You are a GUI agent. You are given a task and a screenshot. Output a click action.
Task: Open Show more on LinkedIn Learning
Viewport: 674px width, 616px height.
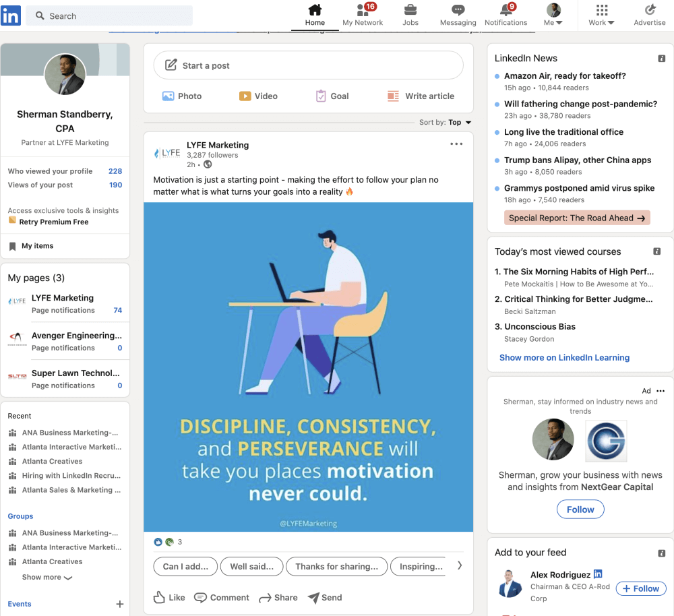[564, 358]
